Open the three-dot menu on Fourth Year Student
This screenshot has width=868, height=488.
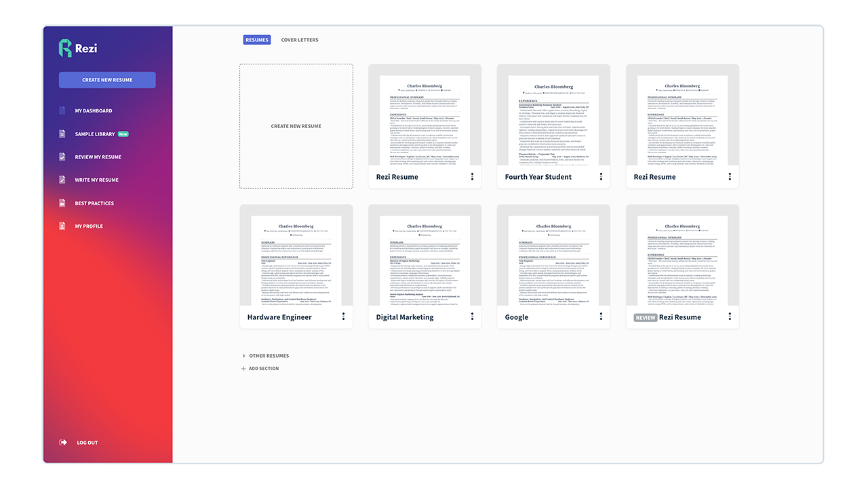click(x=601, y=177)
